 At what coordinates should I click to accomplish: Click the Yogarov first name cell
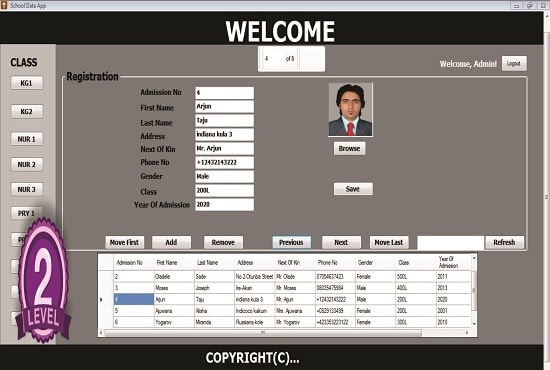tap(174, 322)
